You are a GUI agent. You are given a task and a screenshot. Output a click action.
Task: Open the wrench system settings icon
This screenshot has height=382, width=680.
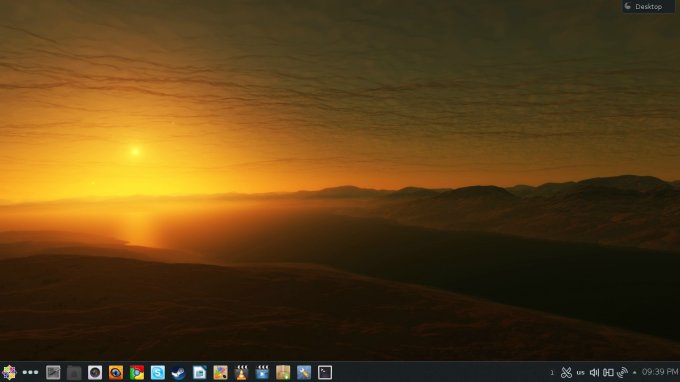[304, 372]
